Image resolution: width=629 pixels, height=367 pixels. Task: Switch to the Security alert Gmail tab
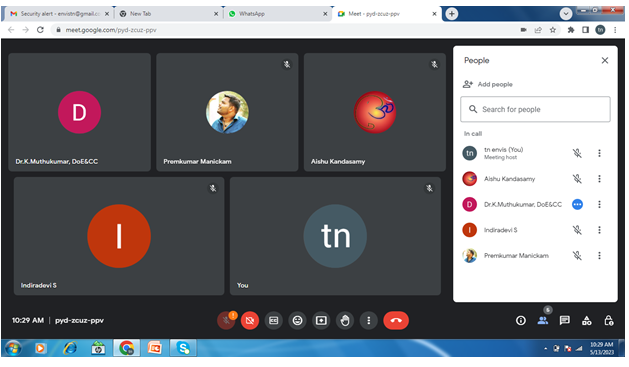[x=59, y=14]
